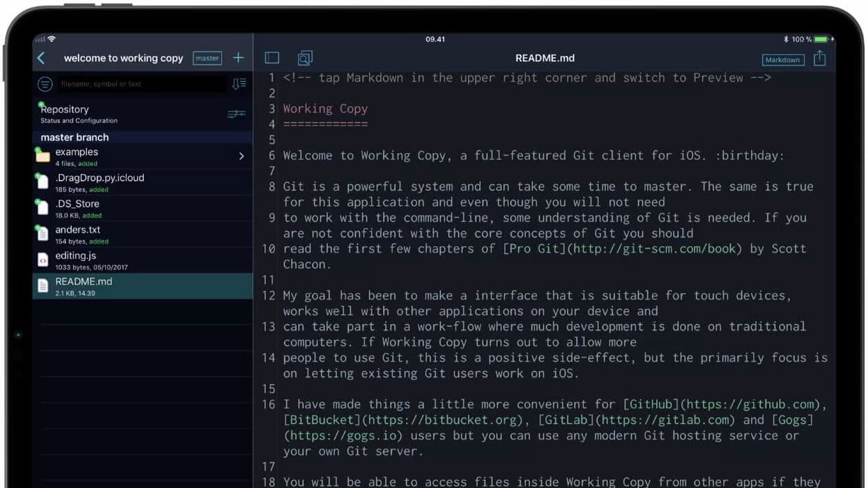Open find in file with the search-pages icon

tap(305, 58)
